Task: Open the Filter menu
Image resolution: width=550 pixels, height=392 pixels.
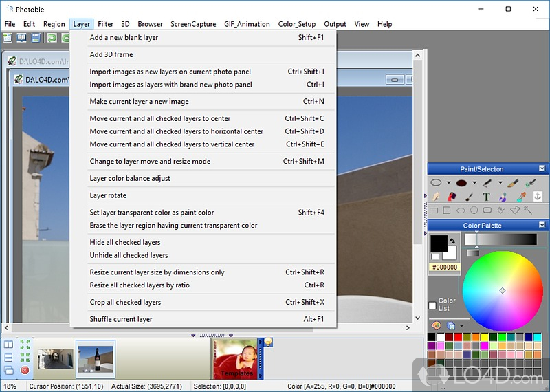Action: pyautogui.click(x=105, y=24)
